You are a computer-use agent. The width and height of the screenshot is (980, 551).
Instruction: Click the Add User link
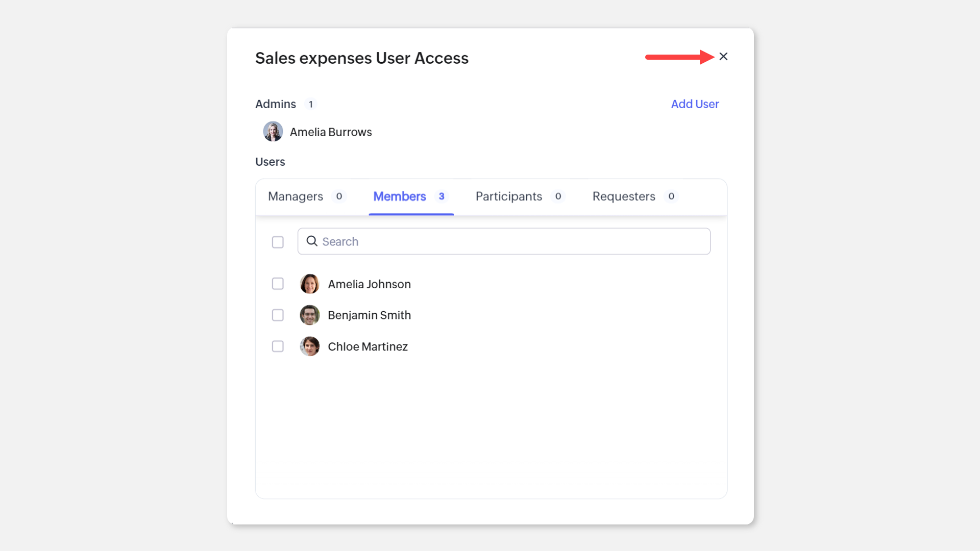tap(695, 104)
